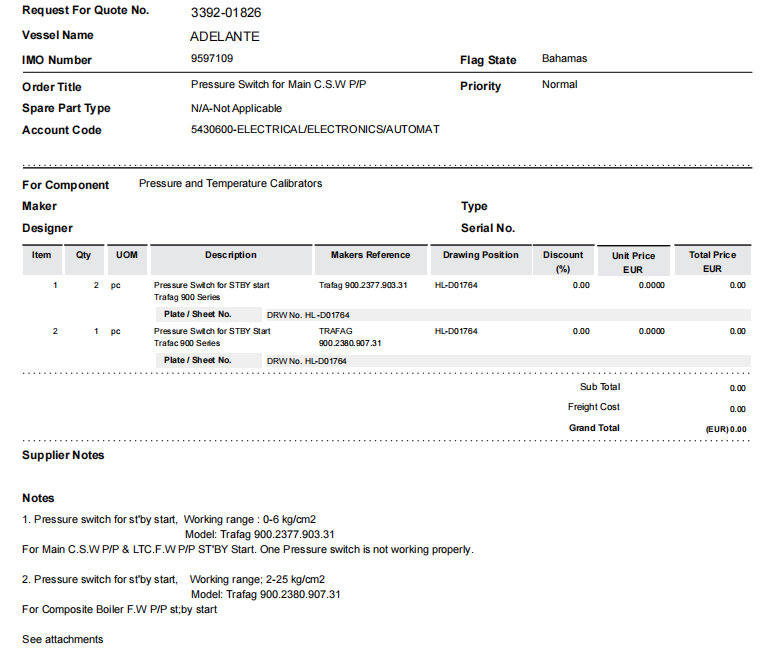Click the Total Price EUR column header
The image size is (767, 661).
click(712, 262)
